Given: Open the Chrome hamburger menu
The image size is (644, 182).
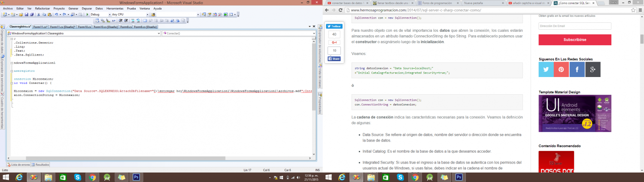Looking at the screenshot, I should click(x=639, y=10).
